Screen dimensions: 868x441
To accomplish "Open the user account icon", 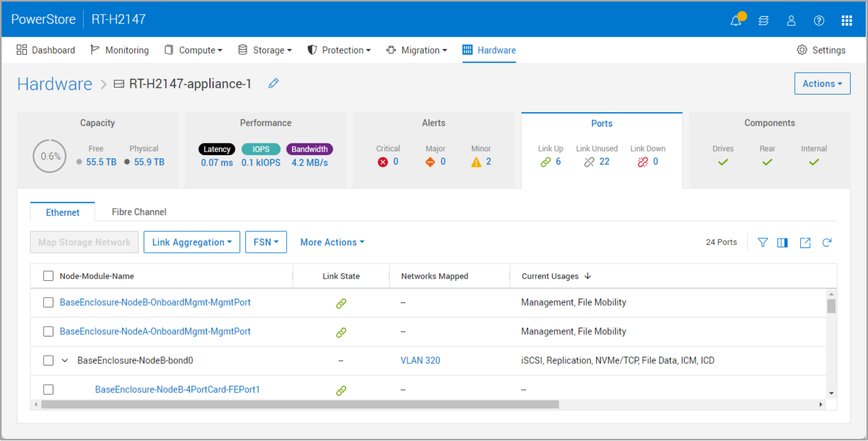I will (x=791, y=20).
